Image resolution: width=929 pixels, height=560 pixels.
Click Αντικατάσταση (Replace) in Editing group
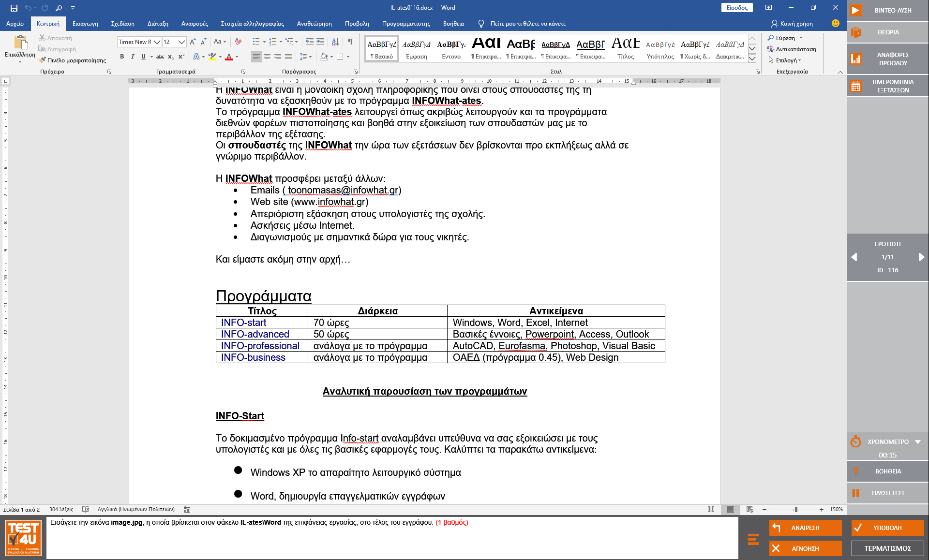point(792,49)
